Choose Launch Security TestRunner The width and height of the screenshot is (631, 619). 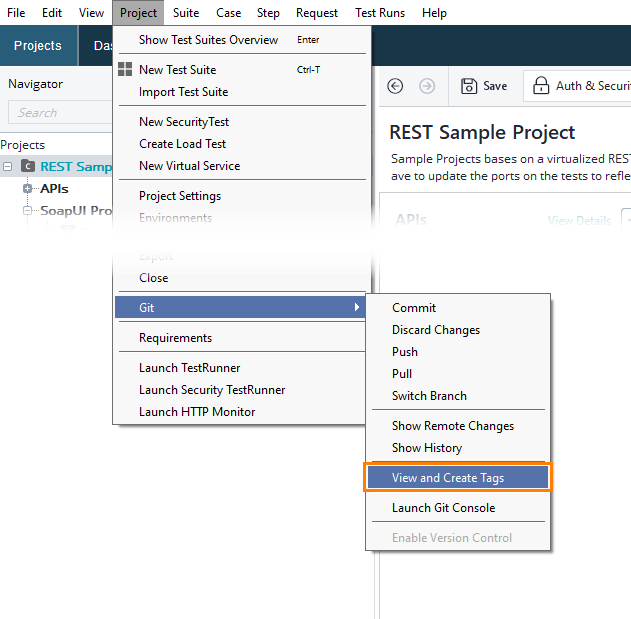click(240, 390)
